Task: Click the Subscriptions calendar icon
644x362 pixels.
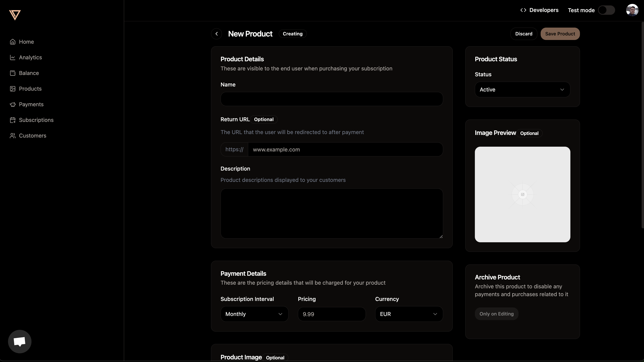Action: (x=13, y=120)
